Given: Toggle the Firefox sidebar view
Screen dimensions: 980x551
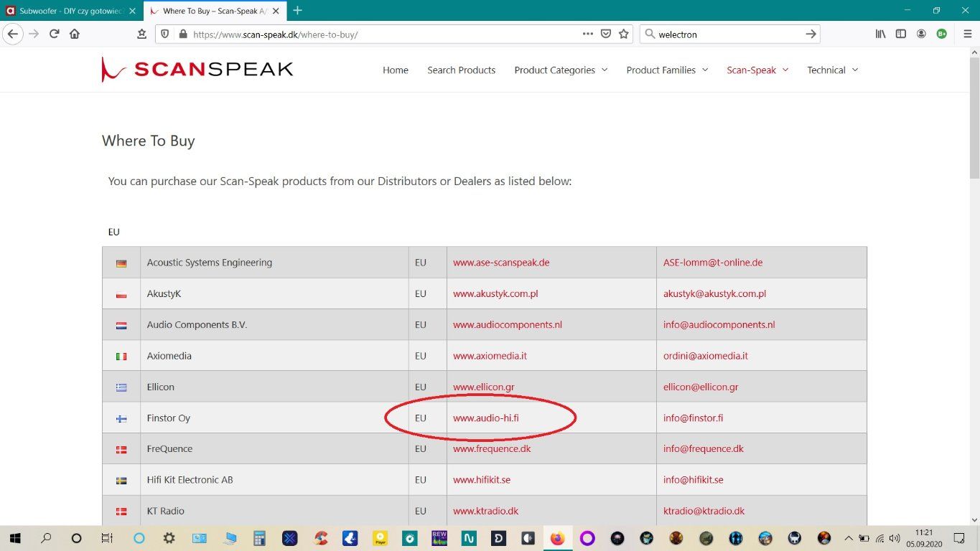Looking at the screenshot, I should pyautogui.click(x=900, y=34).
